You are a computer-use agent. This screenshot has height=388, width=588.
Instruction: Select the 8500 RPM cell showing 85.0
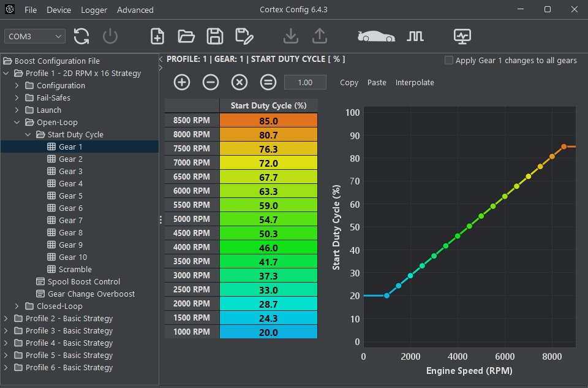pyautogui.click(x=268, y=121)
